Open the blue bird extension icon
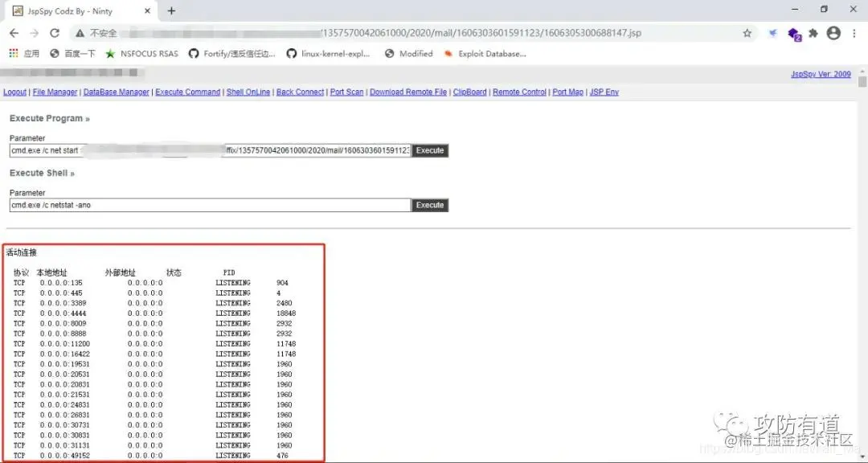Image resolution: width=868 pixels, height=463 pixels. click(x=773, y=33)
